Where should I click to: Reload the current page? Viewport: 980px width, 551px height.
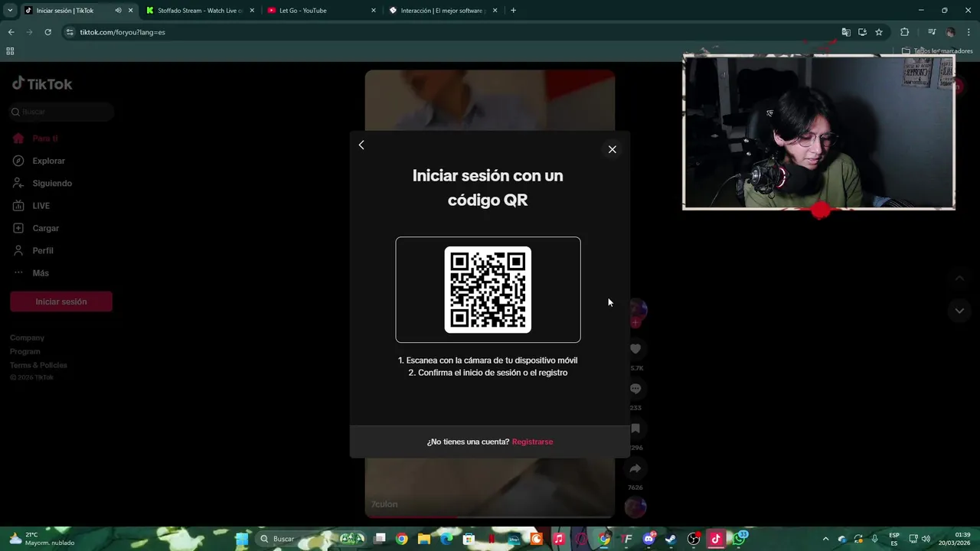click(47, 32)
